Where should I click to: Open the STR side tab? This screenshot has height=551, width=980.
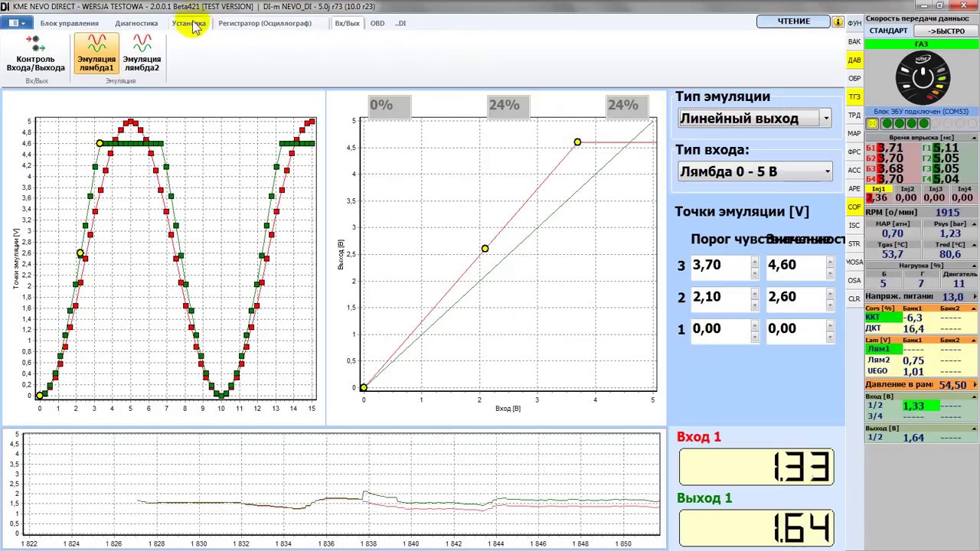pyautogui.click(x=854, y=243)
